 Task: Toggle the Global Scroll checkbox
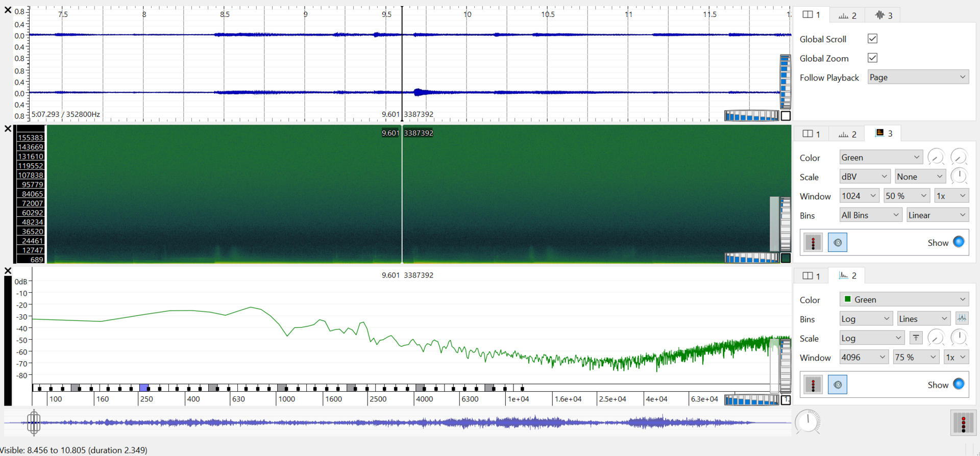pos(872,39)
